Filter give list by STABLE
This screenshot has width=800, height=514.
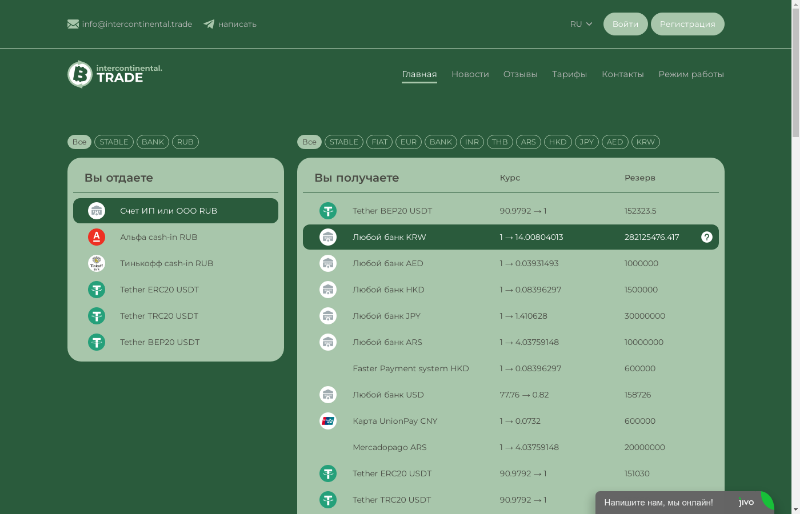[x=114, y=142]
